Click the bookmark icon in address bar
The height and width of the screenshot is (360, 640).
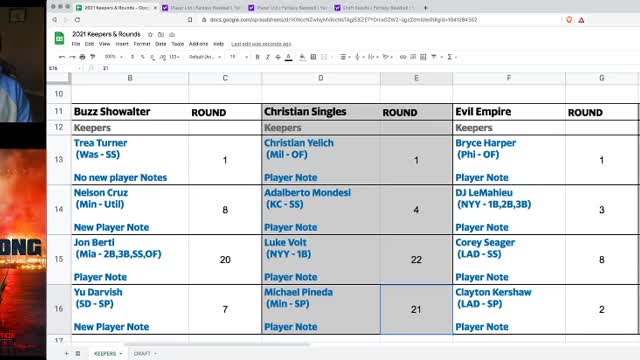(x=190, y=20)
